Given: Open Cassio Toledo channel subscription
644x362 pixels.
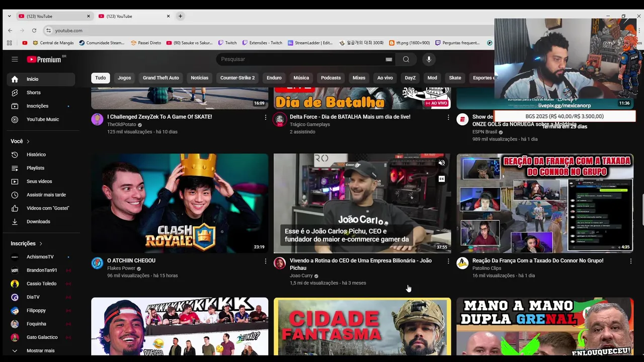Looking at the screenshot, I should [41, 284].
